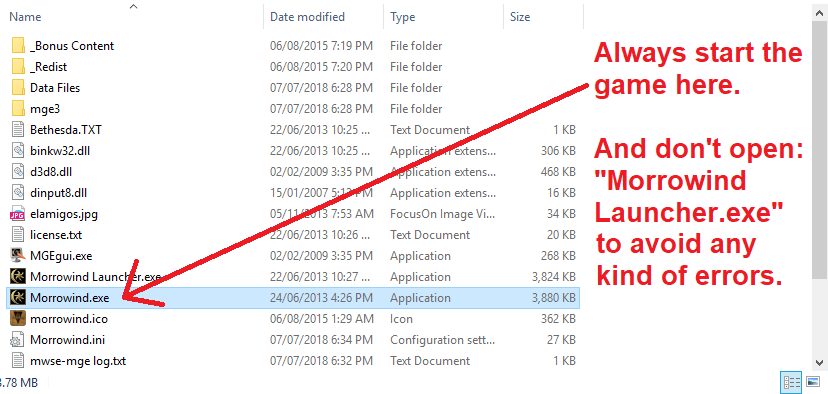Click the binkw32.dll file icon
Image resolution: width=828 pixels, height=394 pixels.
pos(18,151)
